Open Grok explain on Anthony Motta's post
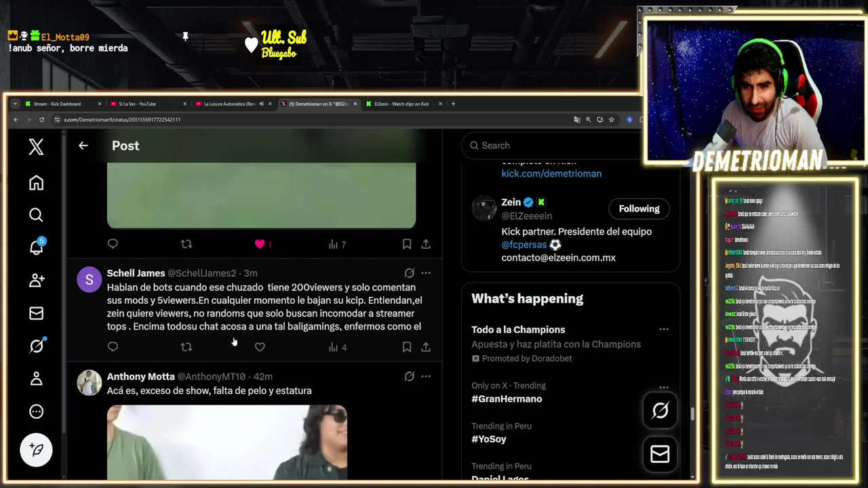This screenshot has width=868, height=488. [x=410, y=376]
